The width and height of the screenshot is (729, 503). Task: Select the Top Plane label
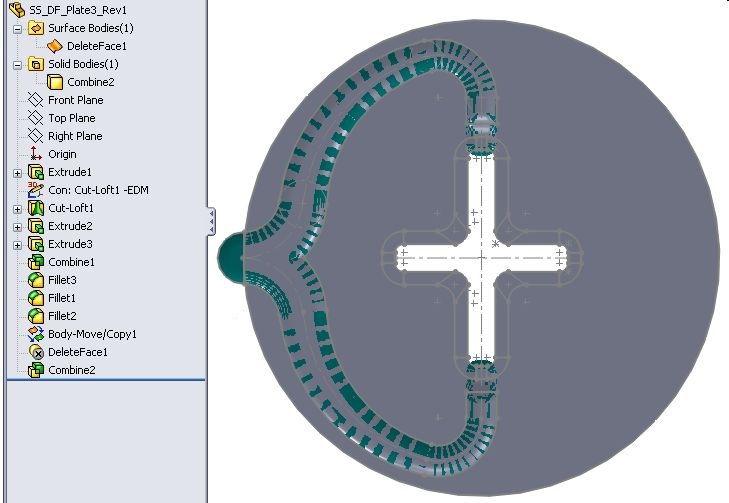tap(72, 118)
